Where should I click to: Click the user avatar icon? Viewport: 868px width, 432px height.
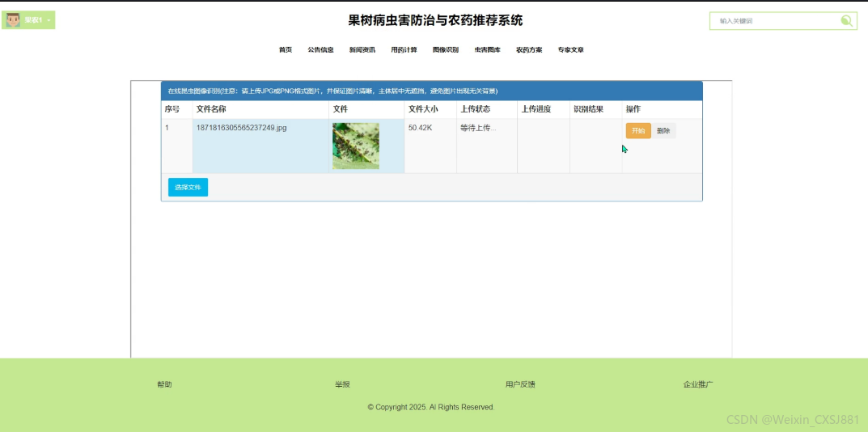coord(13,20)
